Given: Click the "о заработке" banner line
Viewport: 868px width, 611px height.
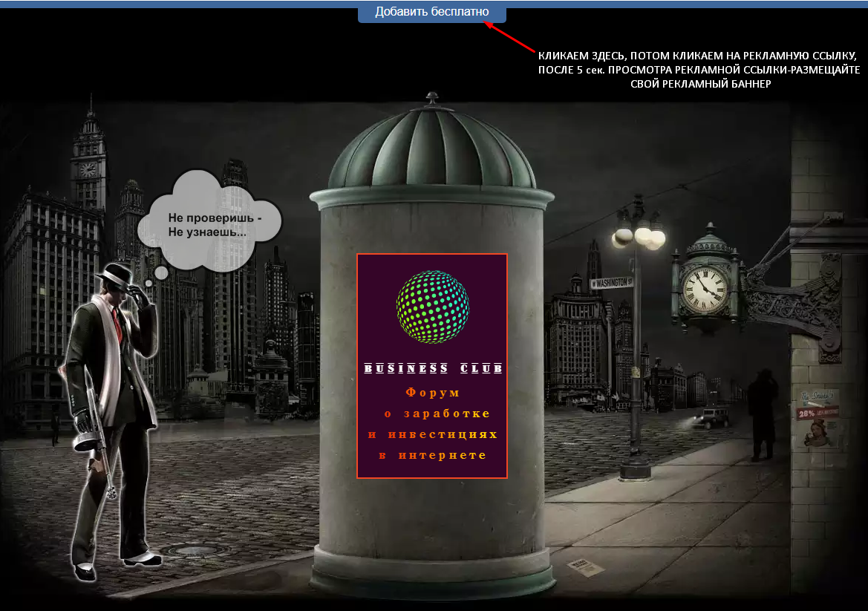Looking at the screenshot, I should click(437, 414).
